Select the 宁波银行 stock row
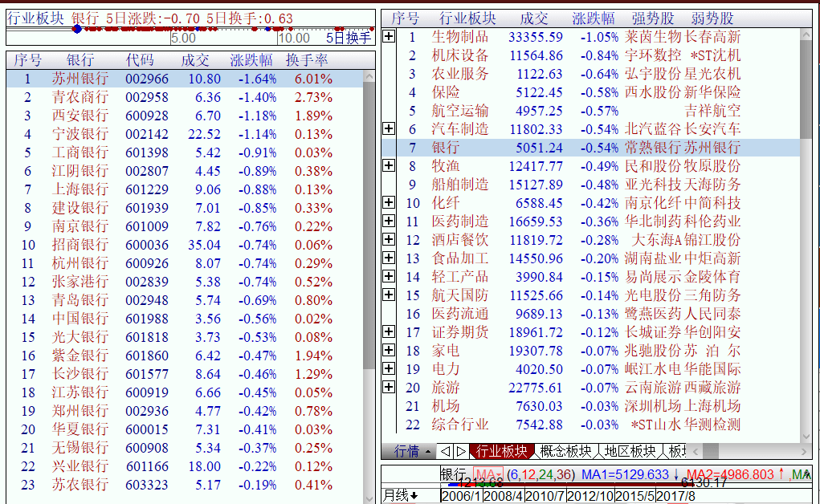 pyautogui.click(x=184, y=134)
